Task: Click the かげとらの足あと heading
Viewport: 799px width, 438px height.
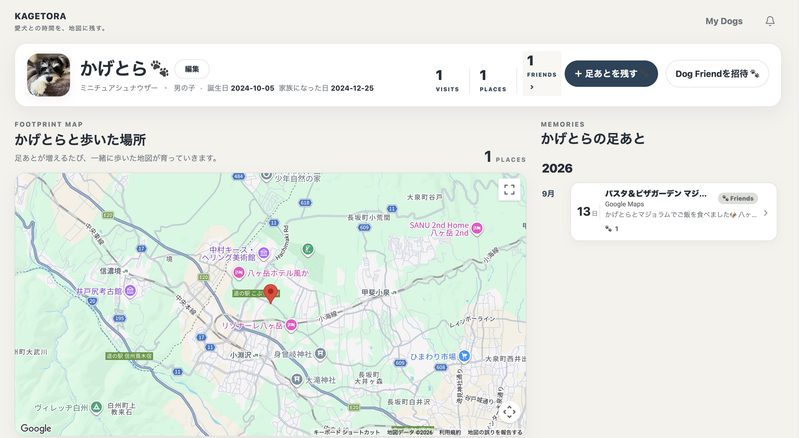Action: click(593, 139)
